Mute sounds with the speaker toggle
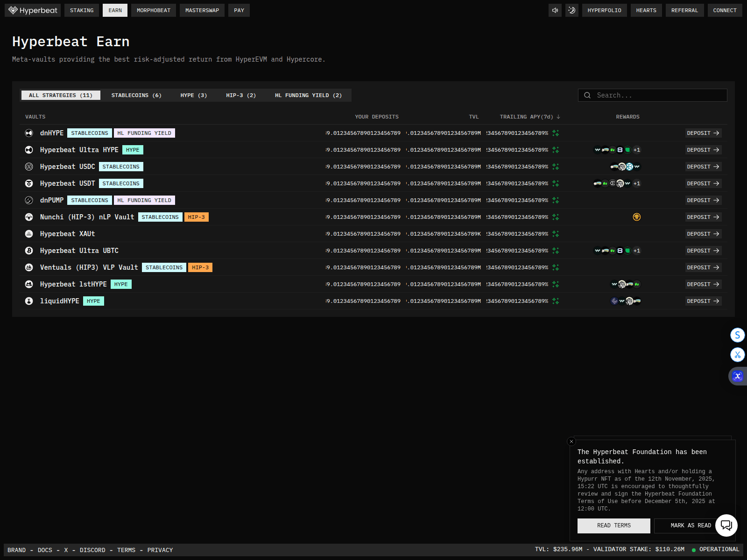Image resolution: width=747 pixels, height=560 pixels. point(555,10)
